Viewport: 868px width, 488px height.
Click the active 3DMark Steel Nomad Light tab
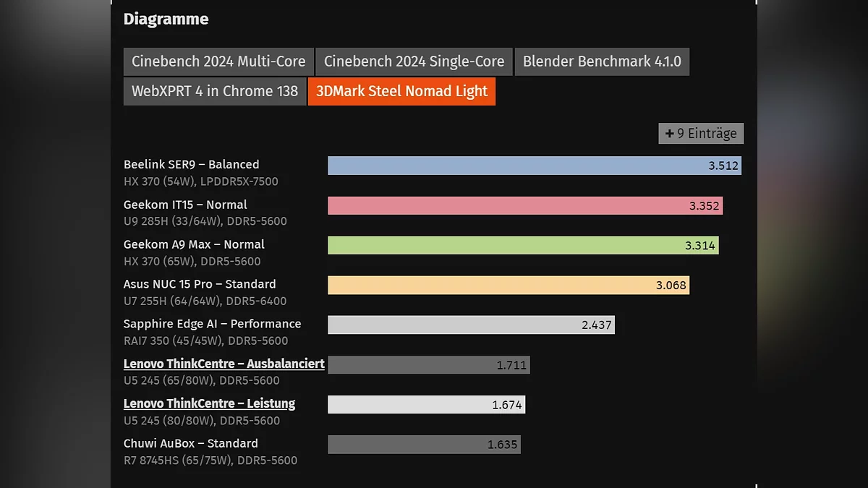point(401,92)
